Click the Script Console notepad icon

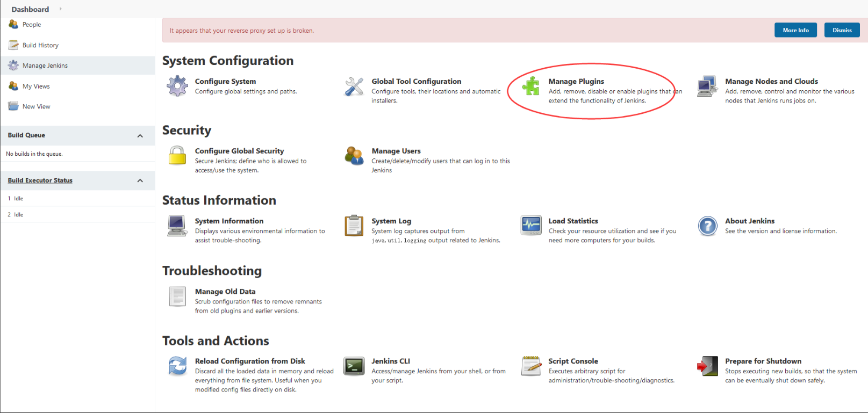(531, 366)
